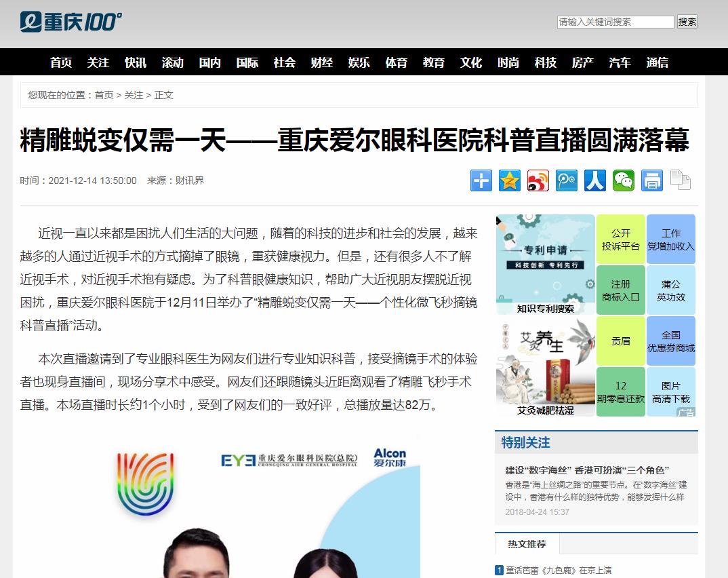
Task: Share via the 人 Renren icon
Action: click(x=594, y=180)
